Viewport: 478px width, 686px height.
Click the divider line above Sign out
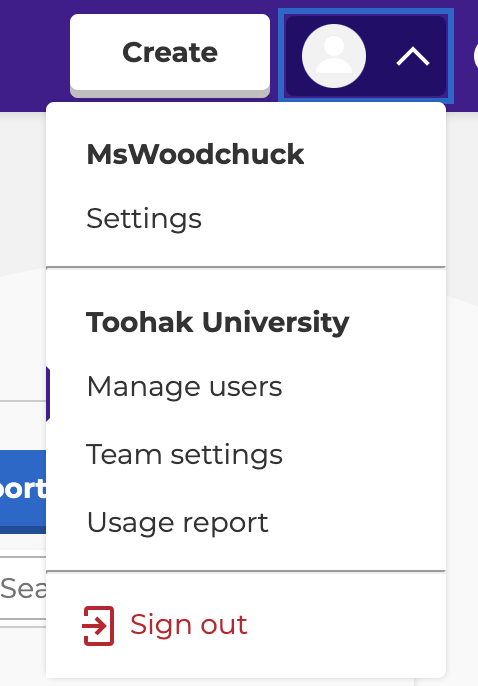click(x=246, y=571)
